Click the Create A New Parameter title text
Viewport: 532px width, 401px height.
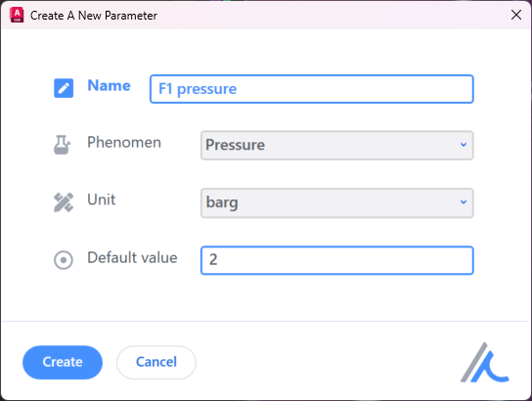(94, 16)
